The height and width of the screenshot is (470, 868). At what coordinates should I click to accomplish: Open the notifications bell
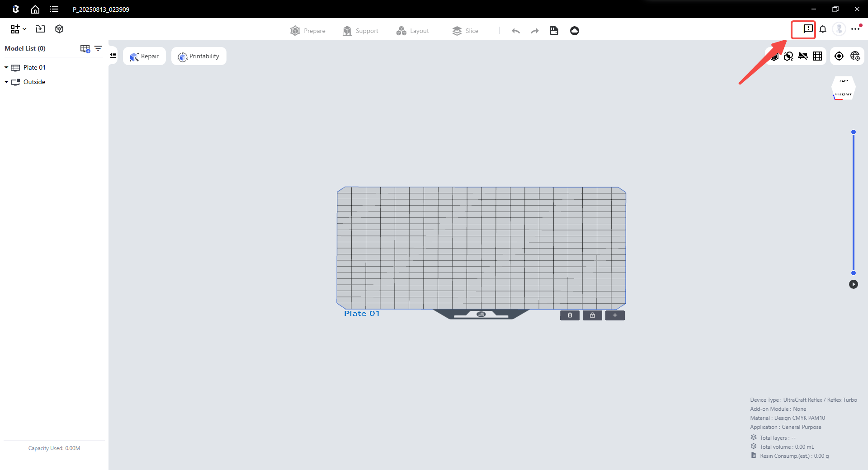coord(823,29)
